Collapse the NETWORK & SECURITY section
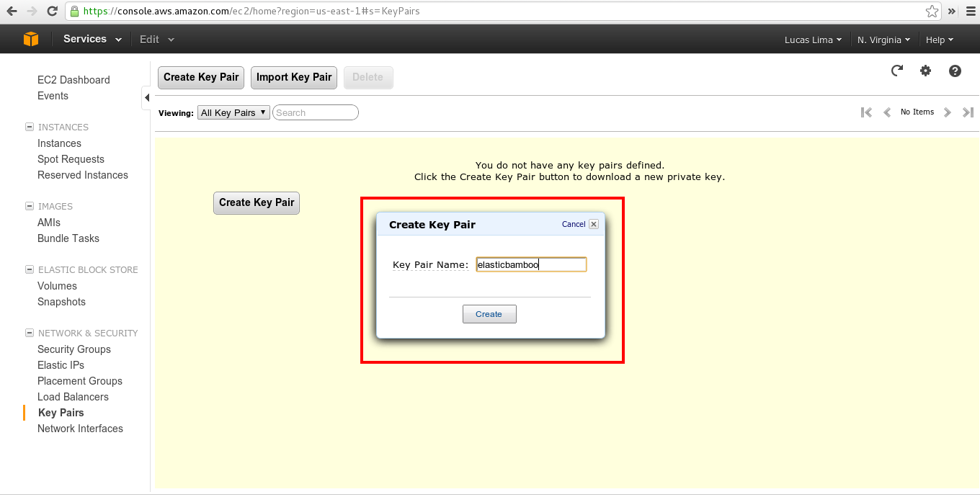This screenshot has width=980, height=497. point(30,333)
